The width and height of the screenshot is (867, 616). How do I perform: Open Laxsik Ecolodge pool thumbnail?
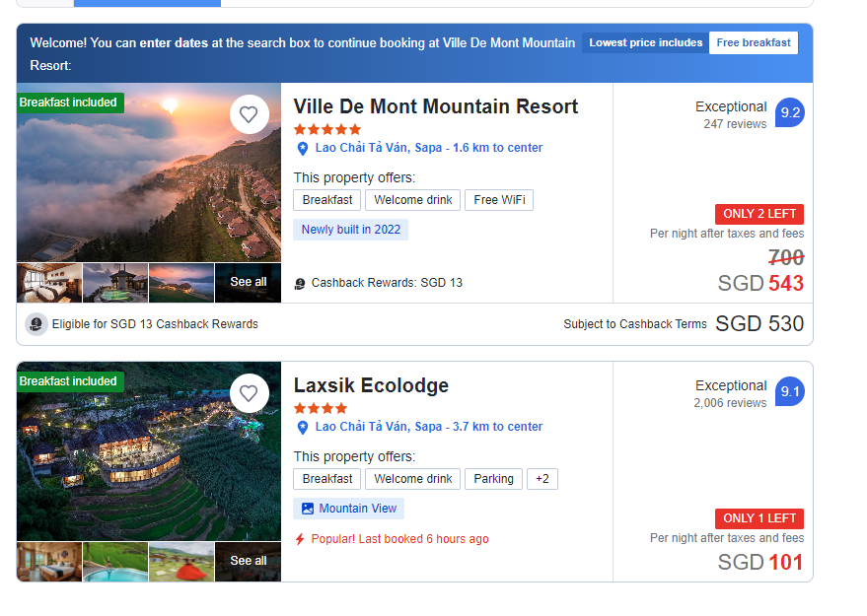pyautogui.click(x=115, y=562)
